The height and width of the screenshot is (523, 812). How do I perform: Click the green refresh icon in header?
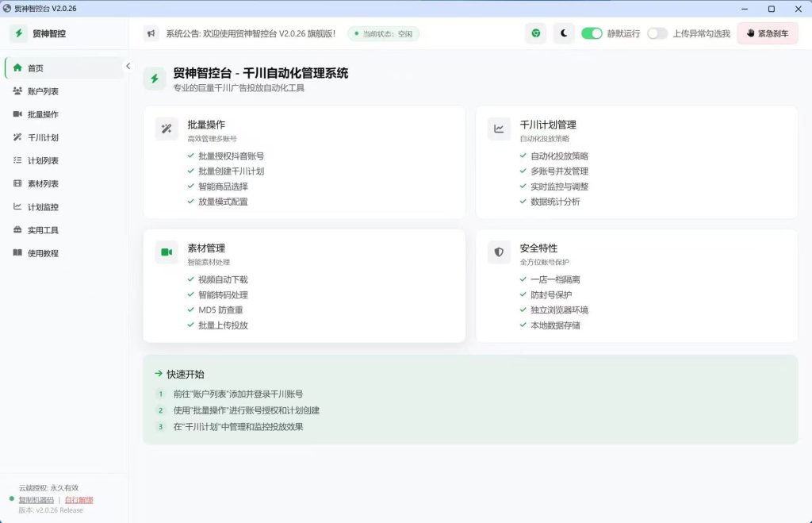535,33
